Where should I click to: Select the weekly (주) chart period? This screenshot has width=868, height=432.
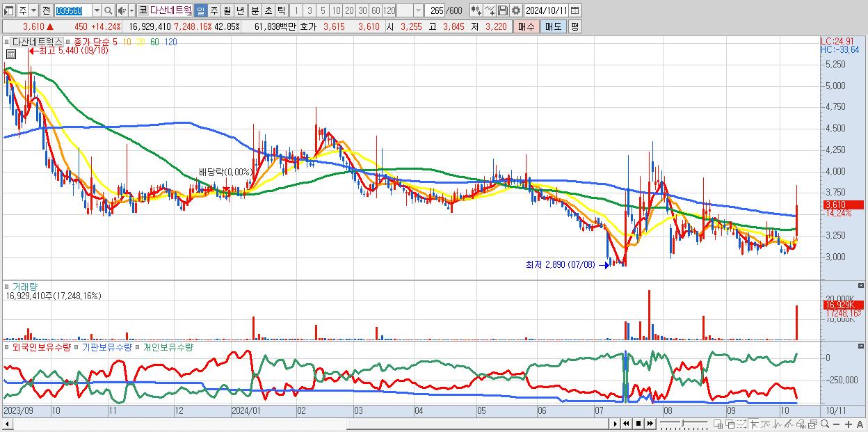tap(214, 10)
